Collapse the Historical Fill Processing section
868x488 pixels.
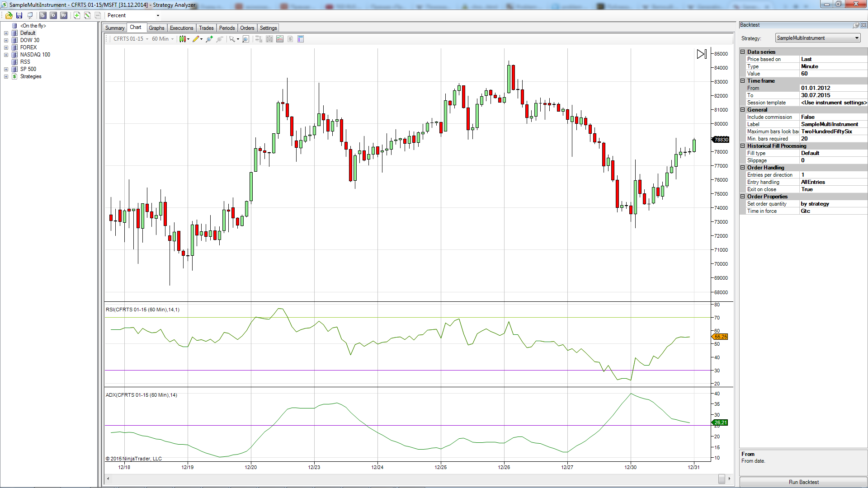coord(743,146)
